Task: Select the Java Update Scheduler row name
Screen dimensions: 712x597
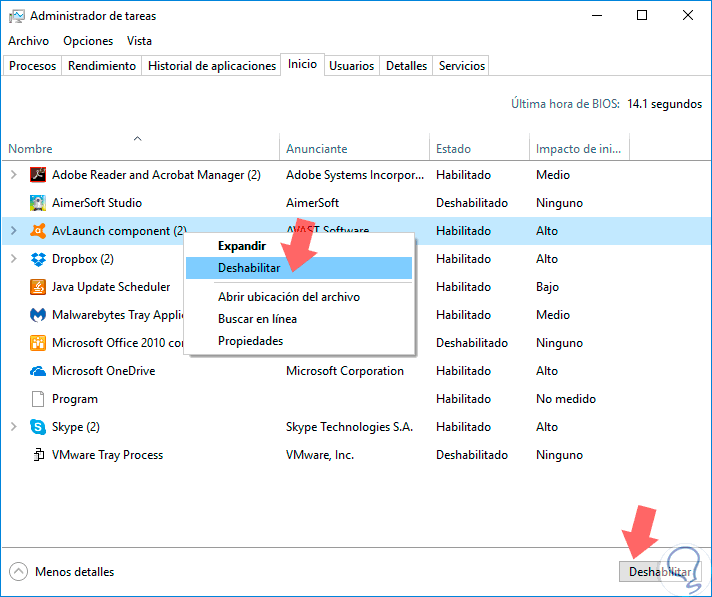Action: point(111,287)
